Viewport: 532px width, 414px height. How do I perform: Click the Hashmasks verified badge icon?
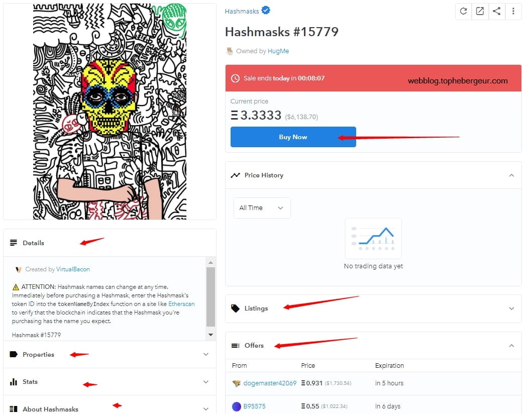tap(266, 11)
